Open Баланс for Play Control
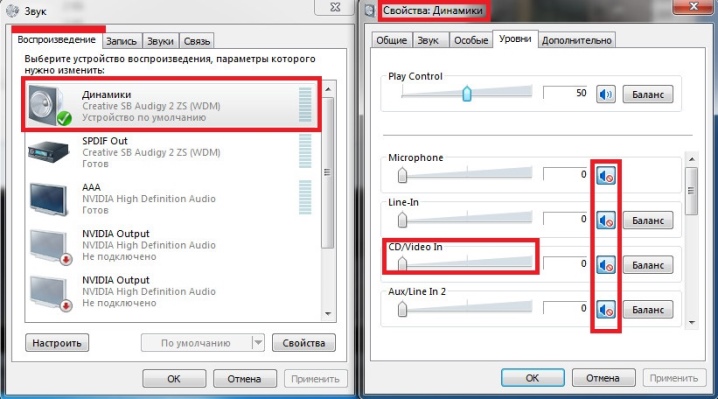The image size is (718, 399). click(x=648, y=94)
